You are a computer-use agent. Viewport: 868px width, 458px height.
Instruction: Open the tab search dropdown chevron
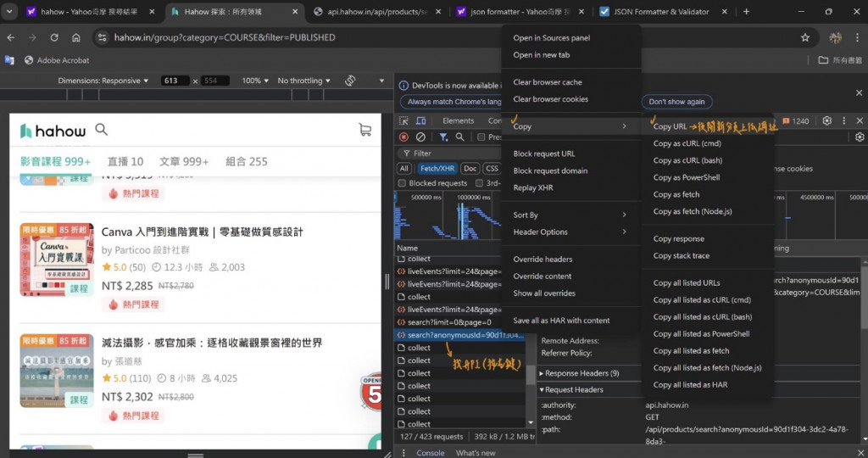pos(9,12)
